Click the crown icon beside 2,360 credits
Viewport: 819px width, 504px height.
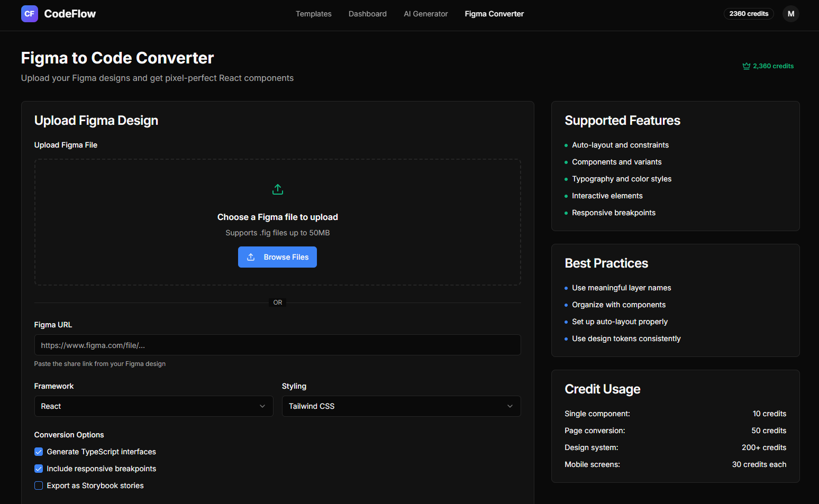pyautogui.click(x=747, y=66)
